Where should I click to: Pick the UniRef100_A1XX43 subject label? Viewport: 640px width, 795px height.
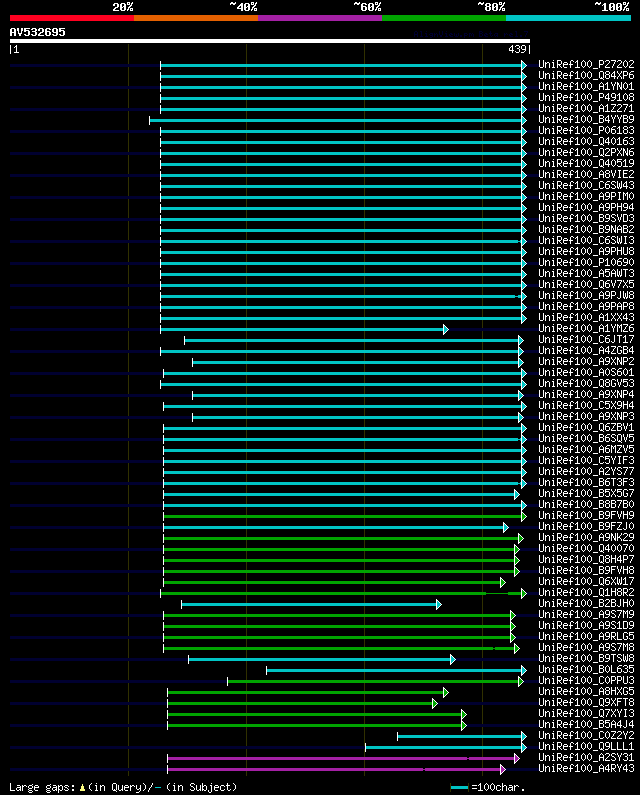(586, 317)
